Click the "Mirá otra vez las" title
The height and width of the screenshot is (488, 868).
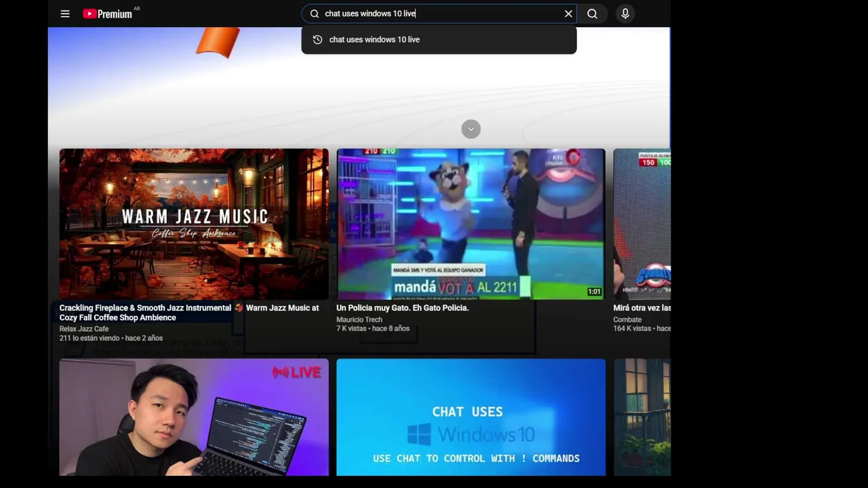tap(642, 308)
